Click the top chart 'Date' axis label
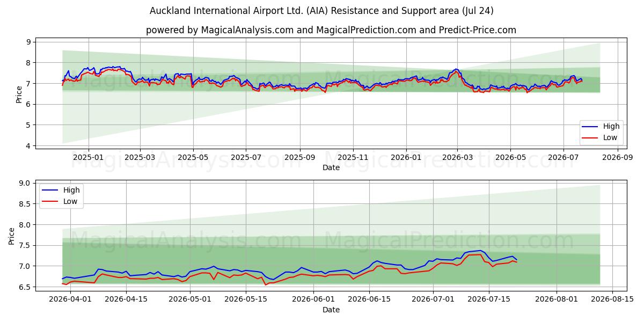 [331, 168]
